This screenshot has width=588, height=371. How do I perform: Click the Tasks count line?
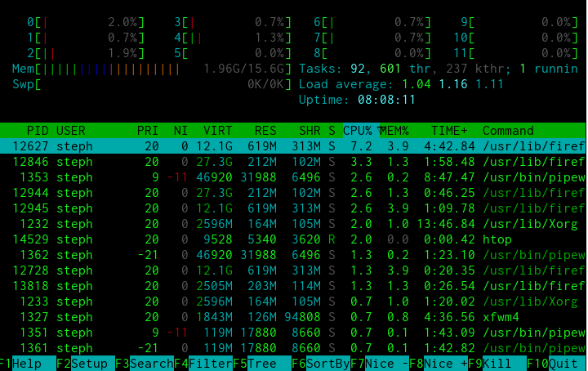[x=439, y=69]
